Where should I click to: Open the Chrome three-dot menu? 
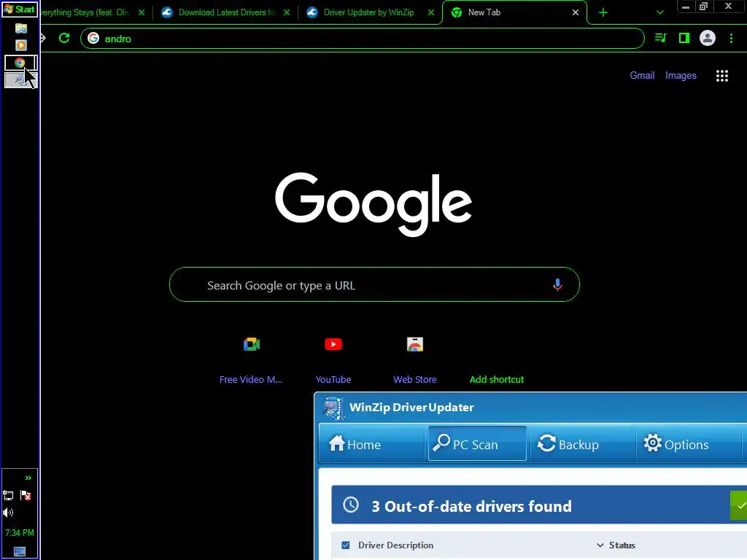click(x=731, y=38)
